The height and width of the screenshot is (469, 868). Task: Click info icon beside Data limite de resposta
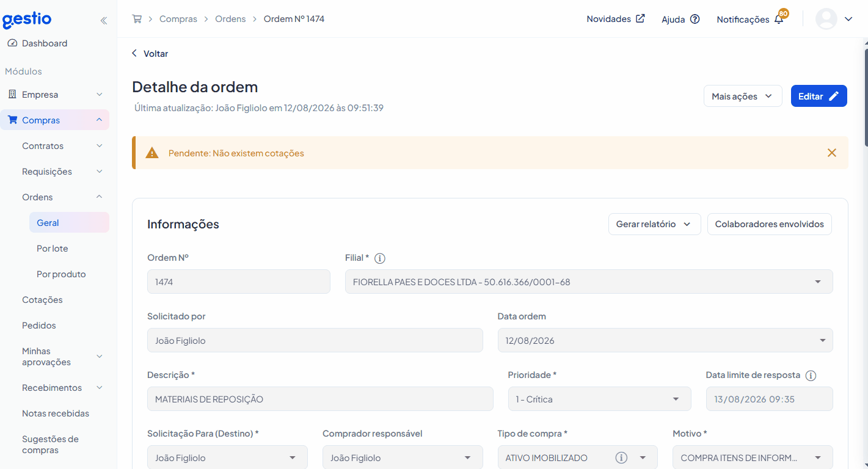(811, 376)
